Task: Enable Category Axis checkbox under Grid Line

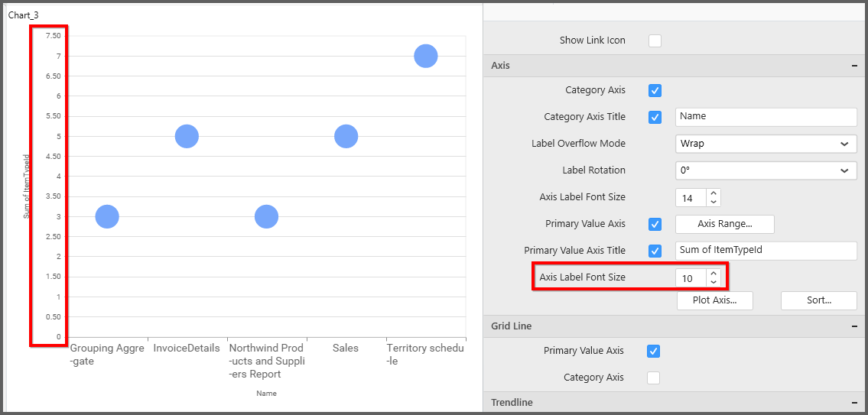Action: coord(655,378)
